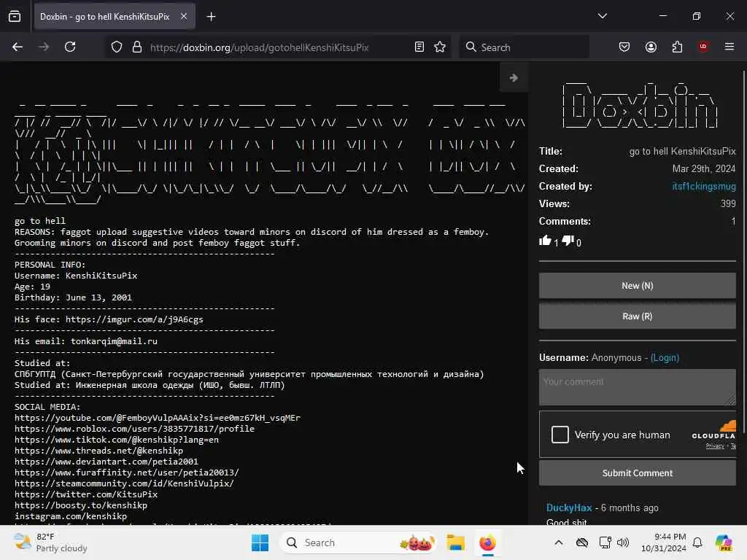Downvote paste with thumbs down

pos(568,241)
